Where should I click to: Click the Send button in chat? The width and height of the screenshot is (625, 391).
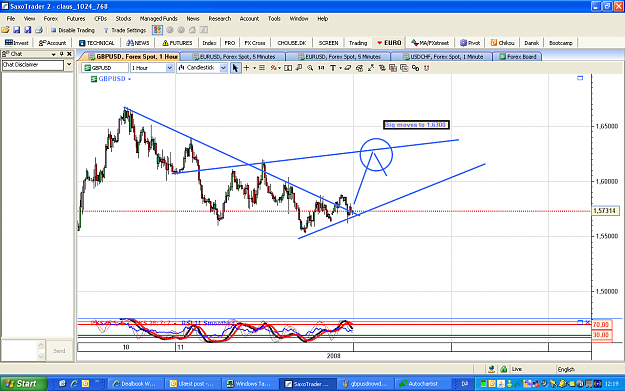coord(59,351)
